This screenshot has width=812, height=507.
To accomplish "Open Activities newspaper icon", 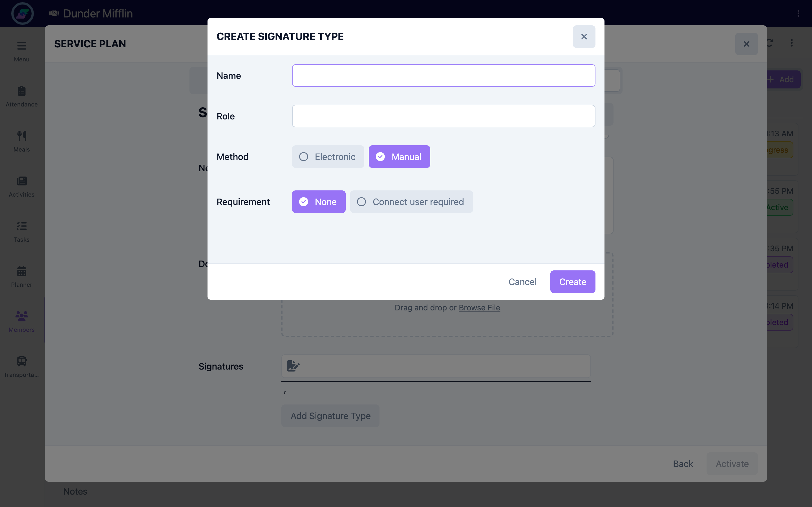I will (x=21, y=181).
